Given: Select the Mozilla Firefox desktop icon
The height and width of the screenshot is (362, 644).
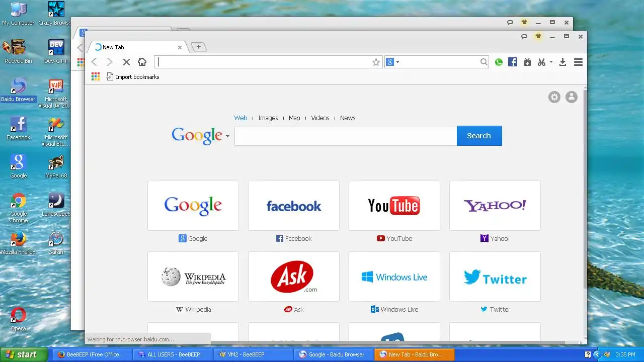Looking at the screenshot, I should pyautogui.click(x=18, y=243).
